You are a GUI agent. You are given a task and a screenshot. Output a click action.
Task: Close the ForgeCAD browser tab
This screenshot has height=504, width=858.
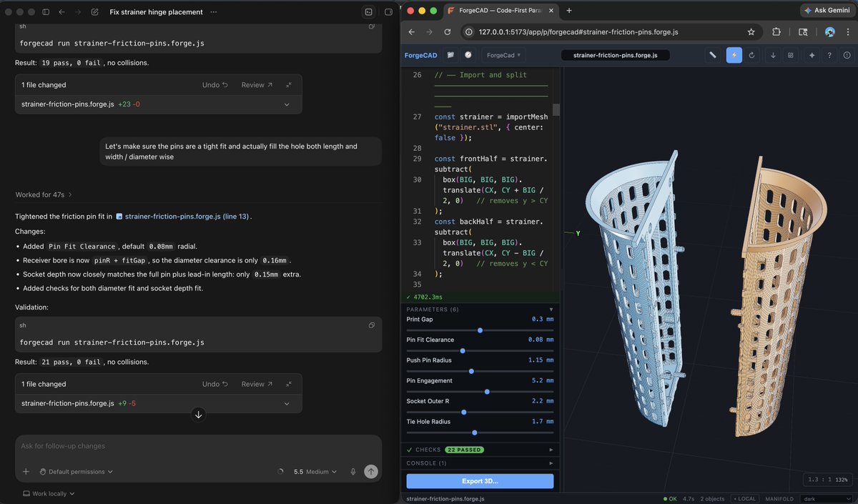[x=551, y=11]
